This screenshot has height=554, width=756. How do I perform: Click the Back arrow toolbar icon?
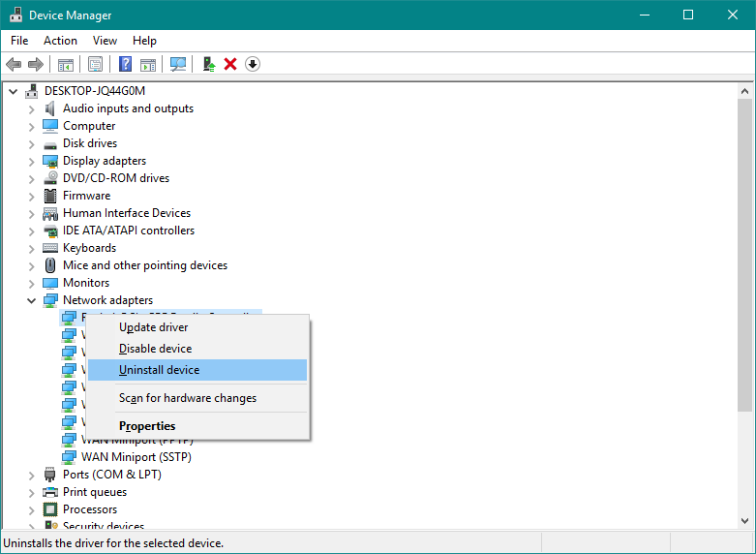(x=14, y=64)
